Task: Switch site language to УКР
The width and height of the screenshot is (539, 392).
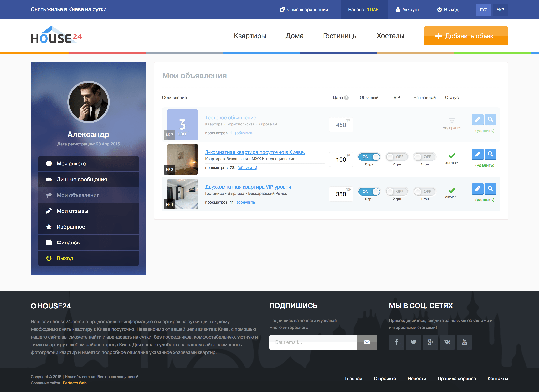Action: pyautogui.click(x=500, y=10)
